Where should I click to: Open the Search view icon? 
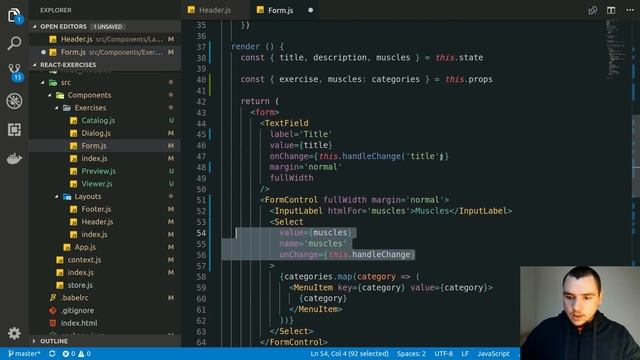[14, 43]
